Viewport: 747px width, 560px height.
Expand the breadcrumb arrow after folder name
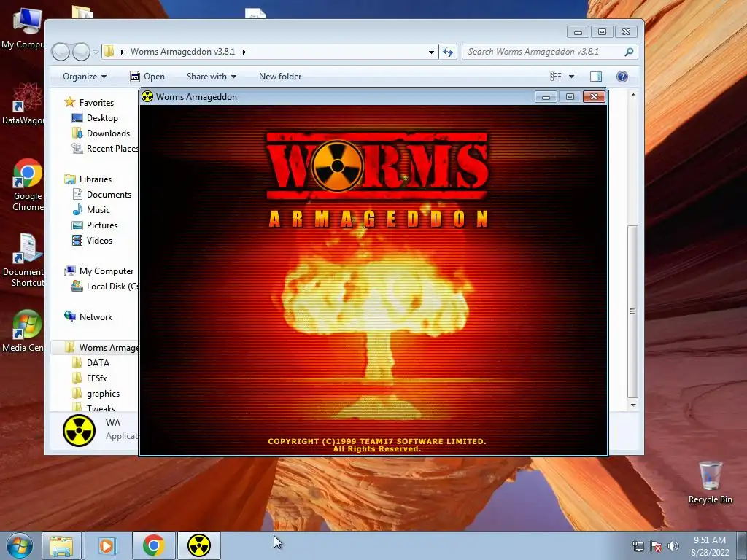click(244, 52)
